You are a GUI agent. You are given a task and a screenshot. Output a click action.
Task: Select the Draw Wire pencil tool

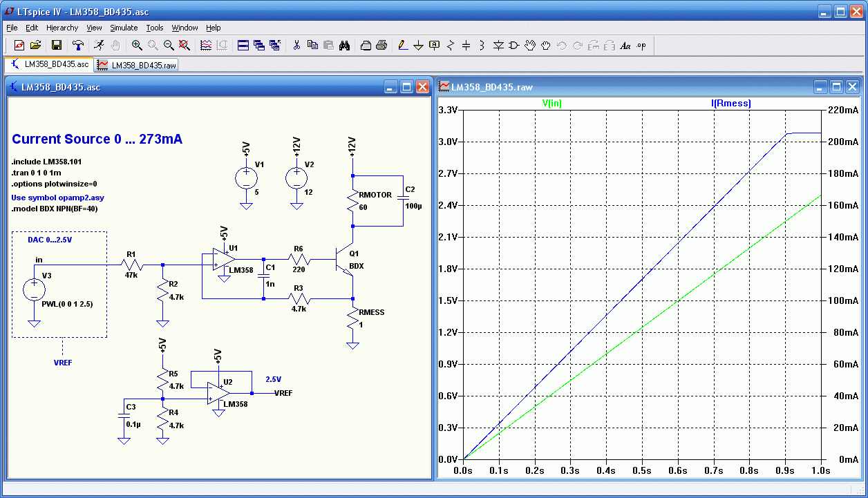tap(403, 46)
